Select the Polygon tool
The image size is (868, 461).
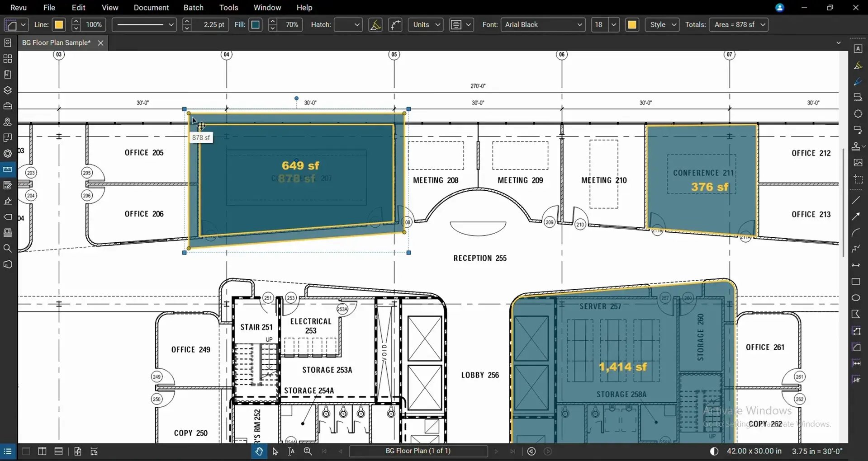pyautogui.click(x=856, y=314)
